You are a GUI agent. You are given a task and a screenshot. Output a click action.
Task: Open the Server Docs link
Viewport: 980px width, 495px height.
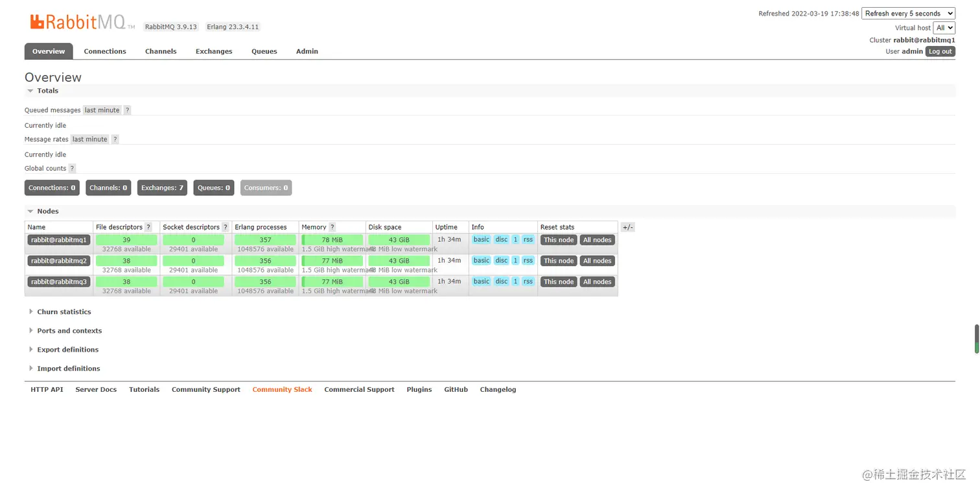pyautogui.click(x=96, y=390)
